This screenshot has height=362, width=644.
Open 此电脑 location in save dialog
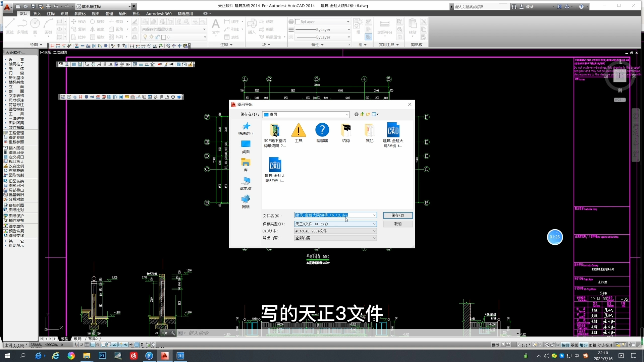(x=246, y=183)
